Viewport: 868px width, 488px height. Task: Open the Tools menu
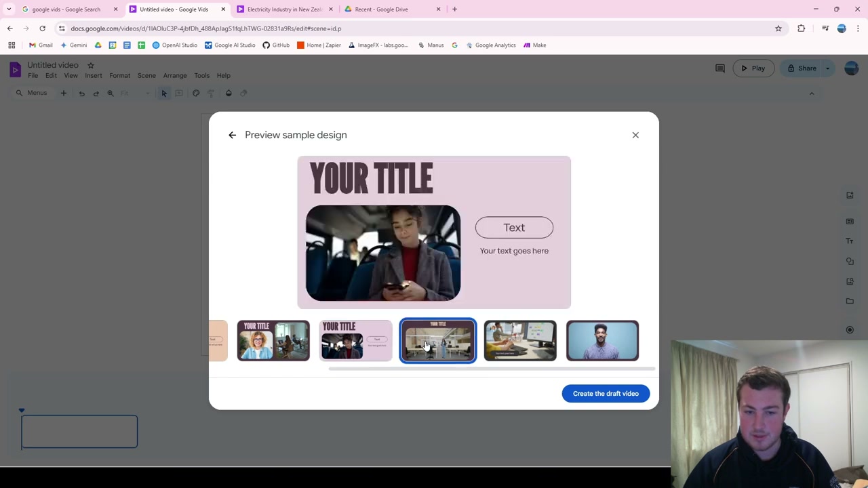201,75
